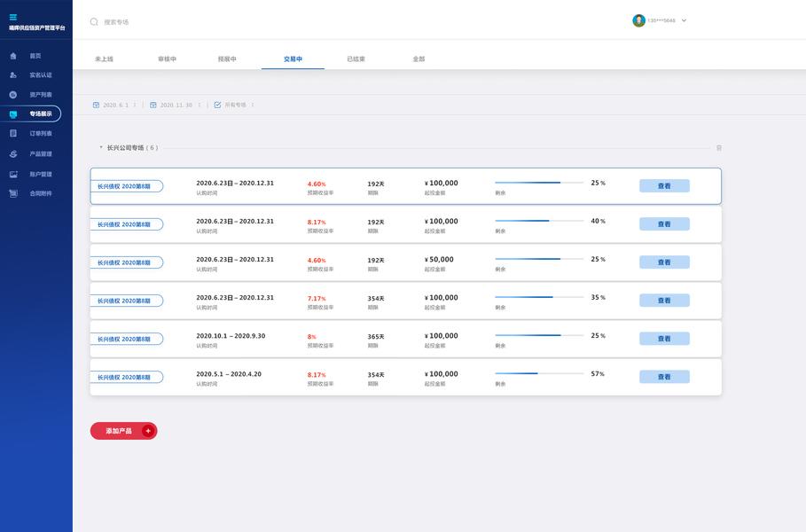Switch to the 已结束 tab
The image size is (806, 532).
point(356,59)
